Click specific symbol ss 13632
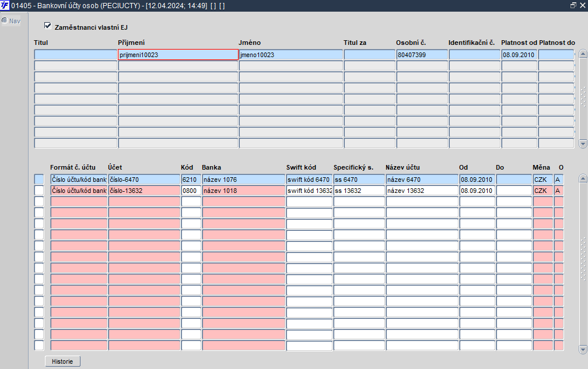 [x=359, y=191]
